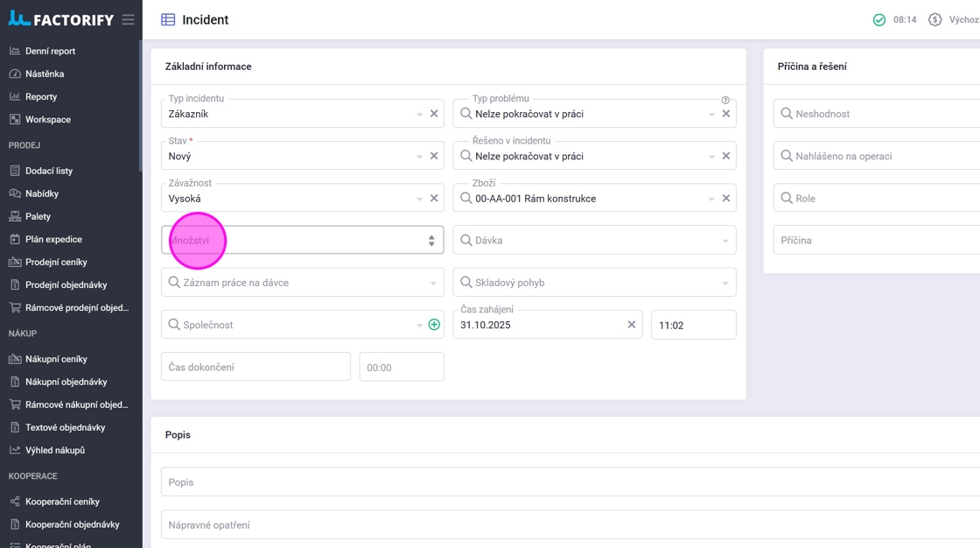Image resolution: width=980 pixels, height=548 pixels.
Task: Toggle the sidebar hamburger menu icon
Action: [129, 19]
